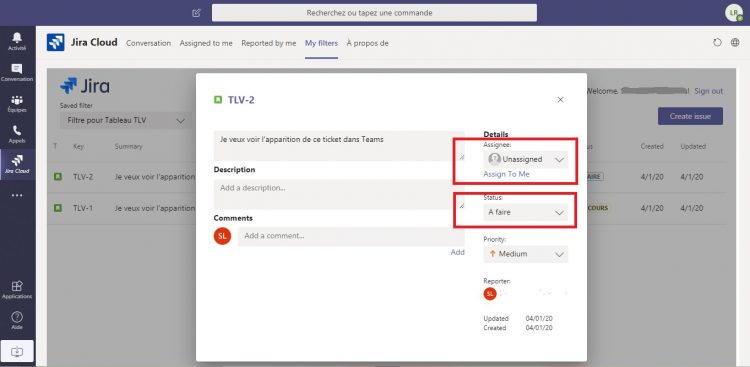Click the issue type icon in TLV-1 row

(58, 208)
